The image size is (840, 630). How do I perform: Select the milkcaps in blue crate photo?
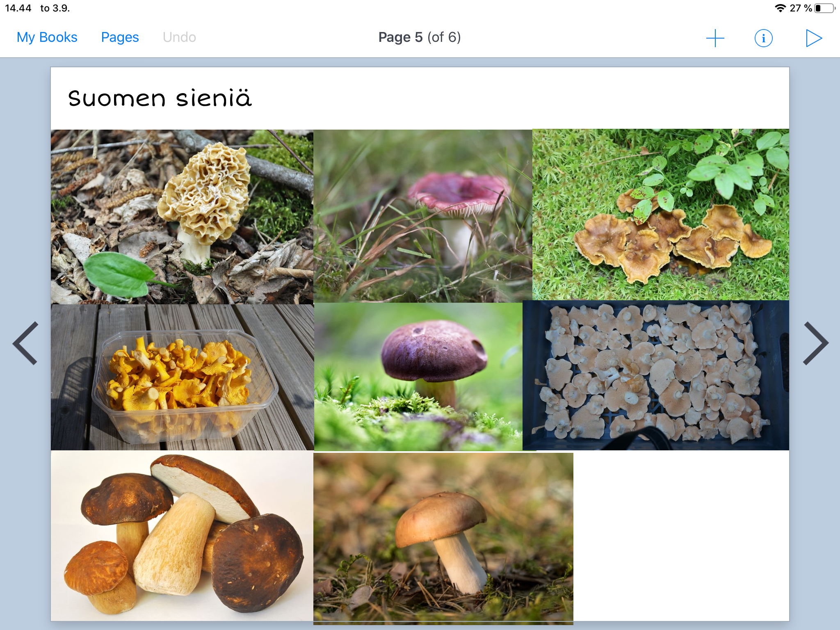point(655,375)
